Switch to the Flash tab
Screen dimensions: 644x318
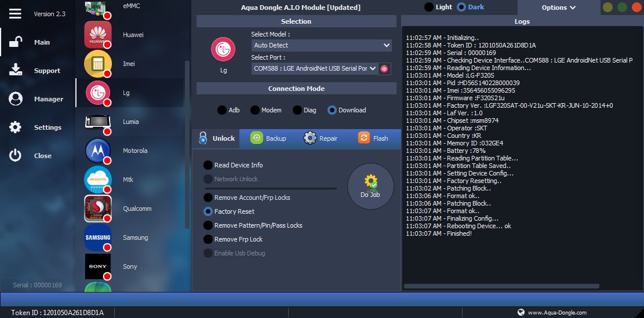click(373, 138)
